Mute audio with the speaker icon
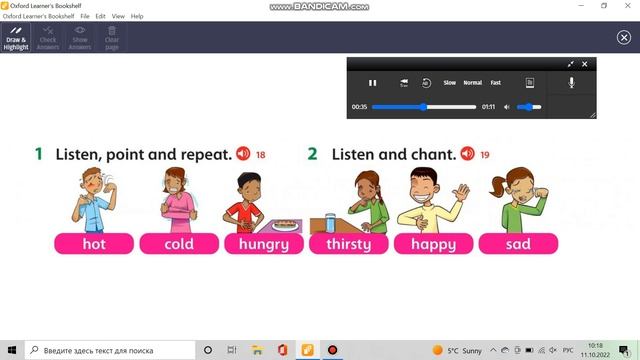 click(x=507, y=107)
